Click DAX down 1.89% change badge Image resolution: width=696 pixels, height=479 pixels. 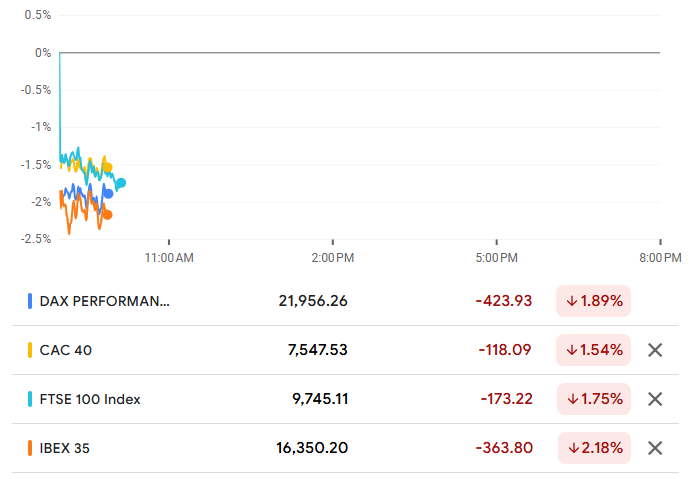593,300
